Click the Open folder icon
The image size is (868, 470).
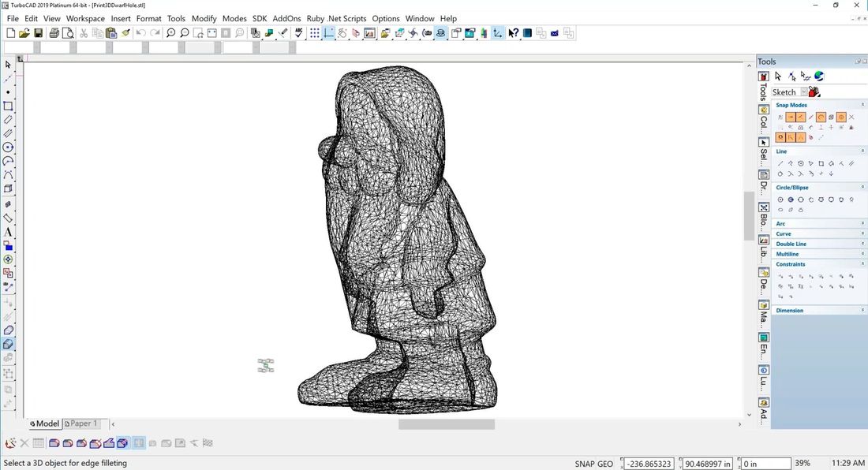pos(24,33)
